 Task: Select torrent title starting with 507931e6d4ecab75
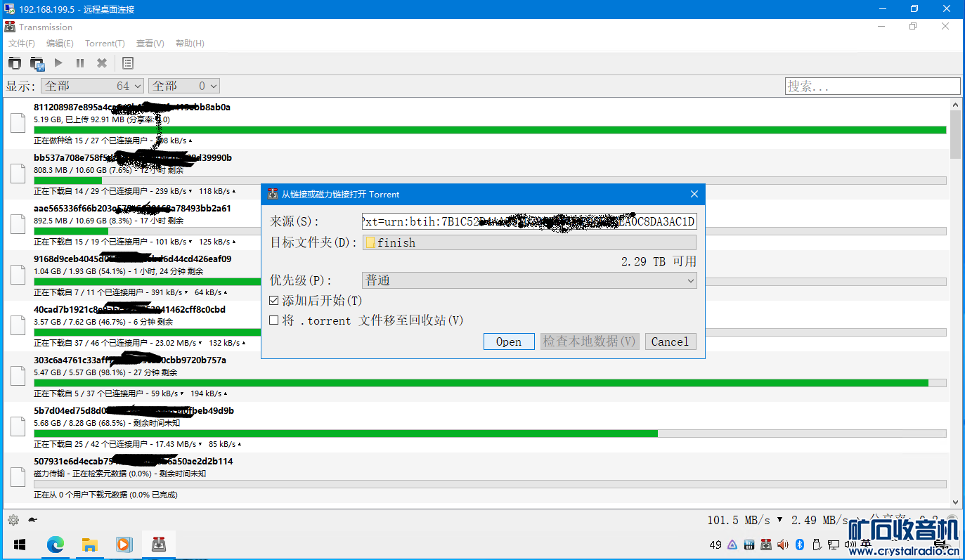pos(134,462)
